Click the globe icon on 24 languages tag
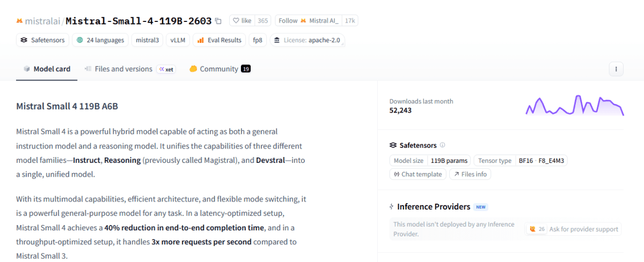The width and height of the screenshot is (644, 262). pos(80,40)
